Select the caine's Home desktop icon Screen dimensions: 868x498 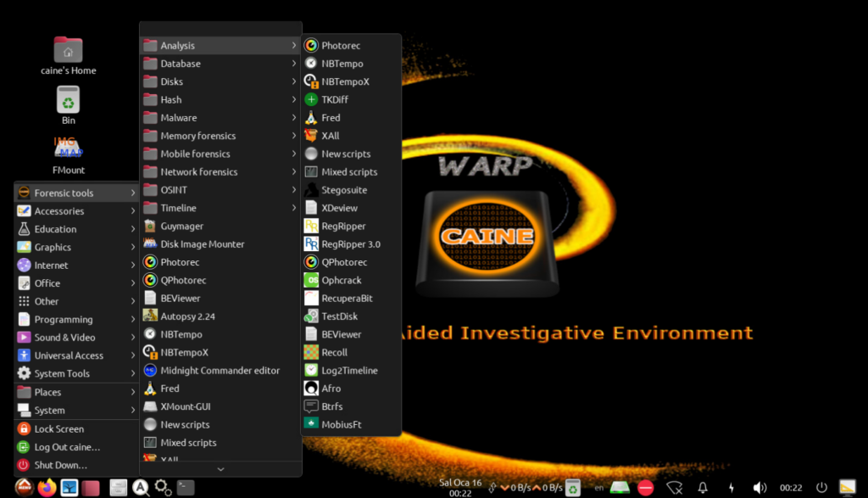pyautogui.click(x=68, y=56)
